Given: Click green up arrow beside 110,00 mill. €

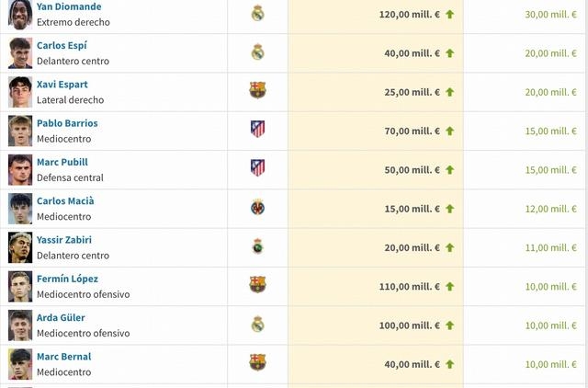Looking at the screenshot, I should (449, 287).
